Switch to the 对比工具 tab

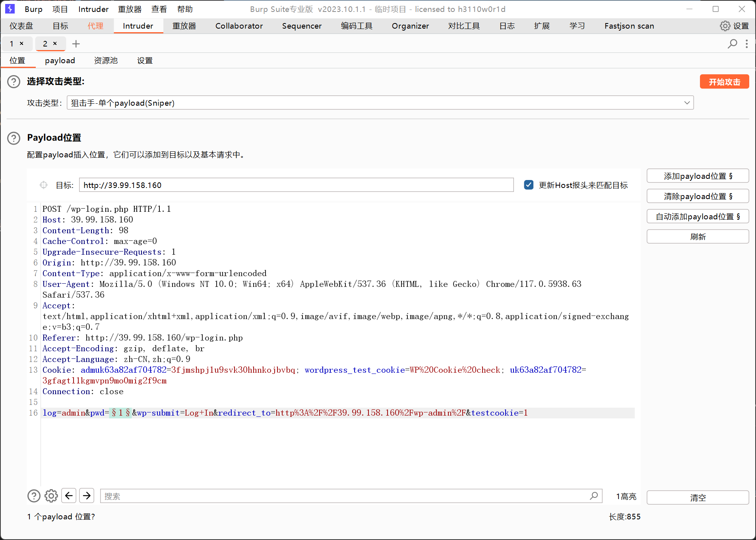tap(464, 26)
